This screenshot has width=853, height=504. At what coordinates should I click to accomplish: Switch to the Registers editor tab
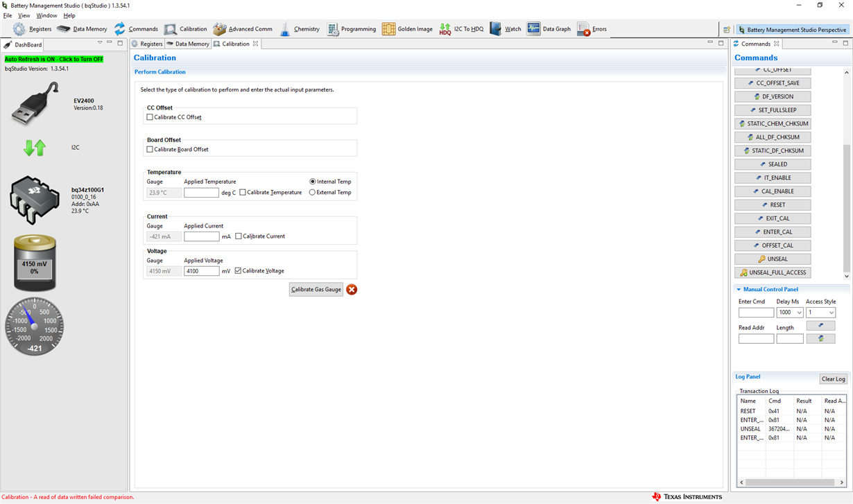pos(147,44)
